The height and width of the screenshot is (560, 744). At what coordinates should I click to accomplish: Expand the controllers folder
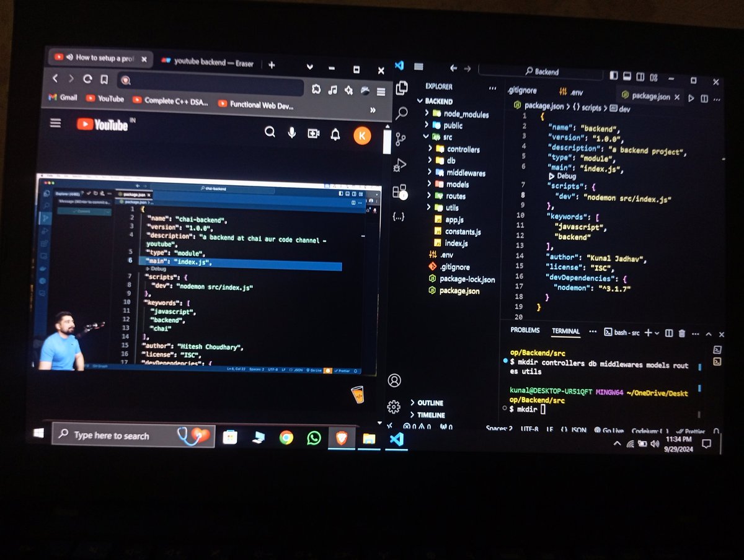[x=456, y=149]
